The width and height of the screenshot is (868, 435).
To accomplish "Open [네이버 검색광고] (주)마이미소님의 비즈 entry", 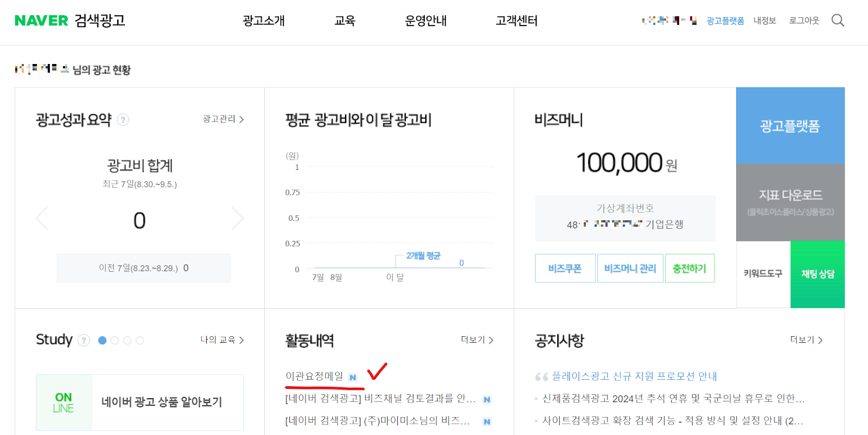I will (x=378, y=420).
